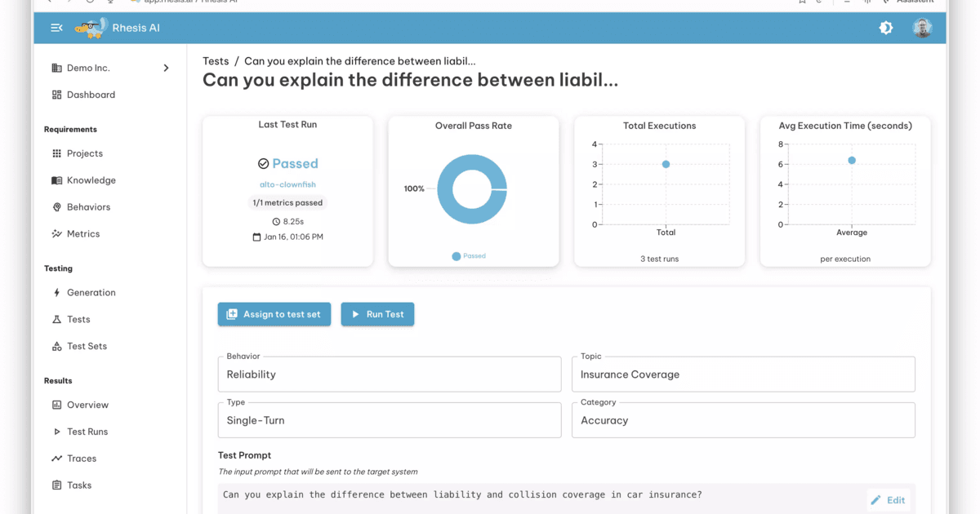Click the Metrics sparkle chart icon
The height and width of the screenshot is (514, 980).
[x=56, y=233]
